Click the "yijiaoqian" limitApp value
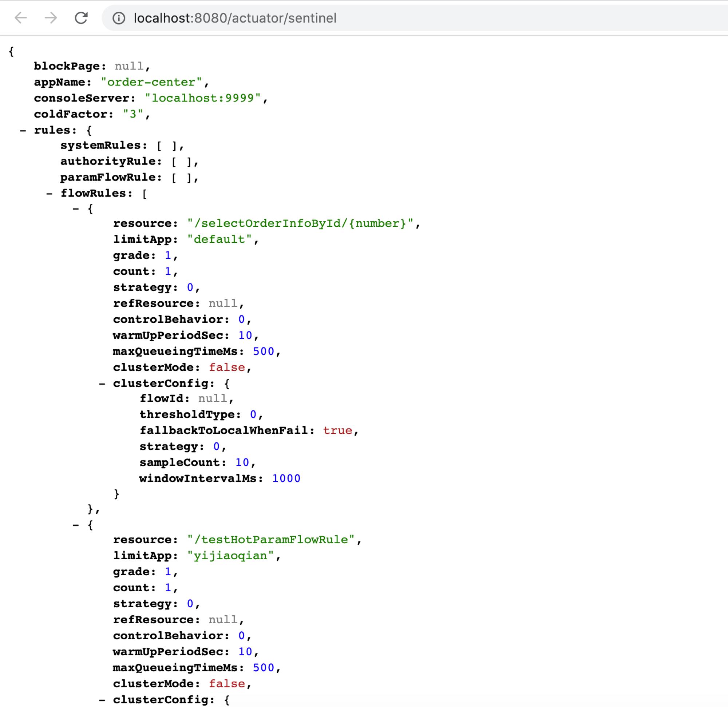The height and width of the screenshot is (707, 728). click(230, 556)
